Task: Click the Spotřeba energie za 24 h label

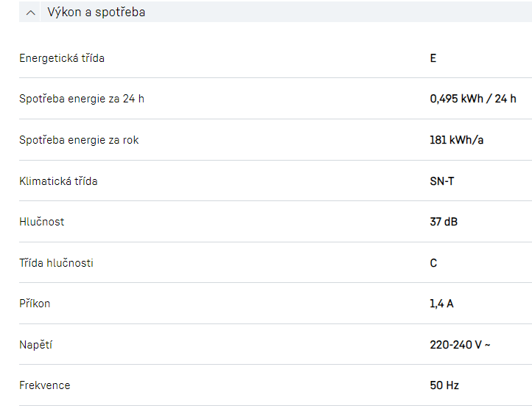Action: [82, 99]
